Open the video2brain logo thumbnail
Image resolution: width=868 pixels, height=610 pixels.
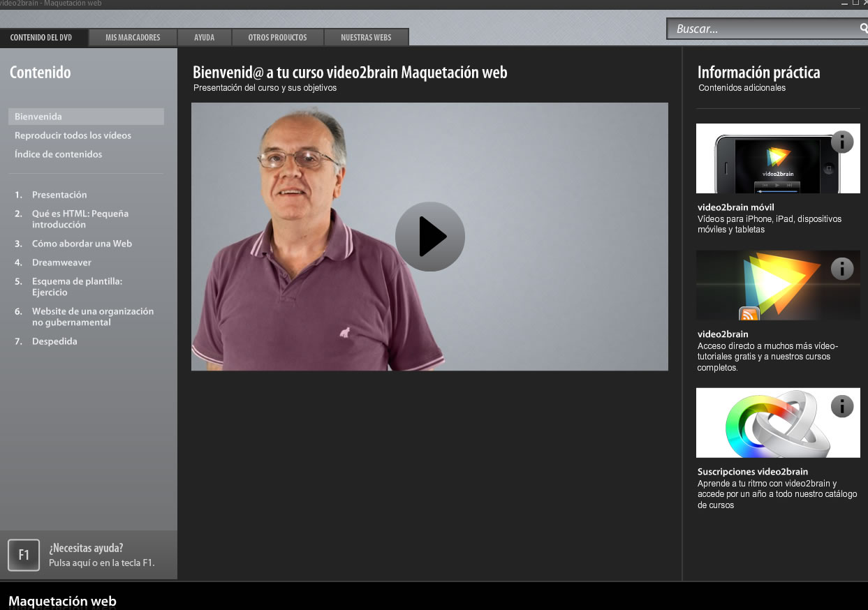(x=778, y=285)
